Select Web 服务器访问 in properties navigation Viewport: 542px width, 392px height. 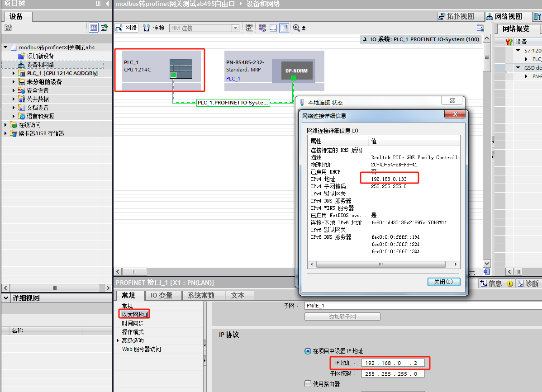click(x=141, y=349)
